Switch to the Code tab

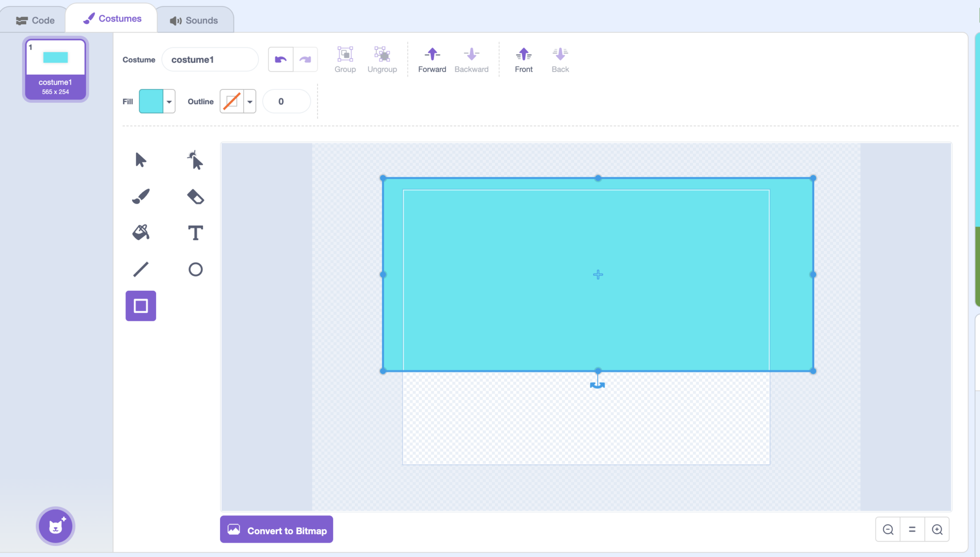pyautogui.click(x=36, y=20)
